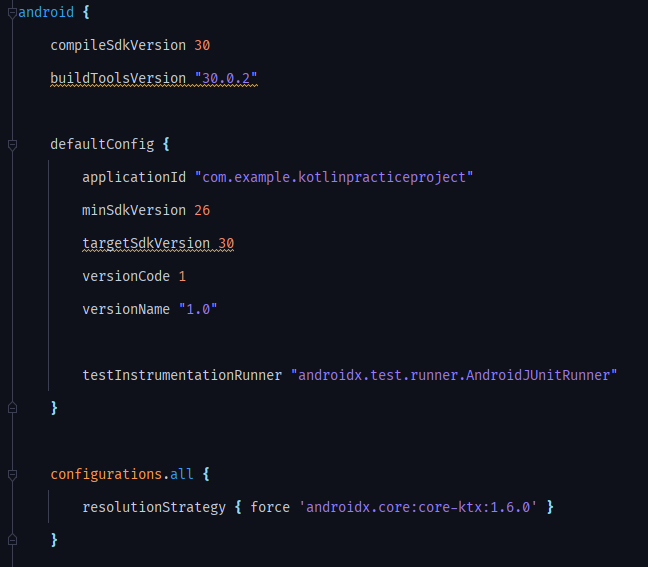Fold at defaultConfig closing brace marker
This screenshot has height=567, width=648.
(12, 408)
